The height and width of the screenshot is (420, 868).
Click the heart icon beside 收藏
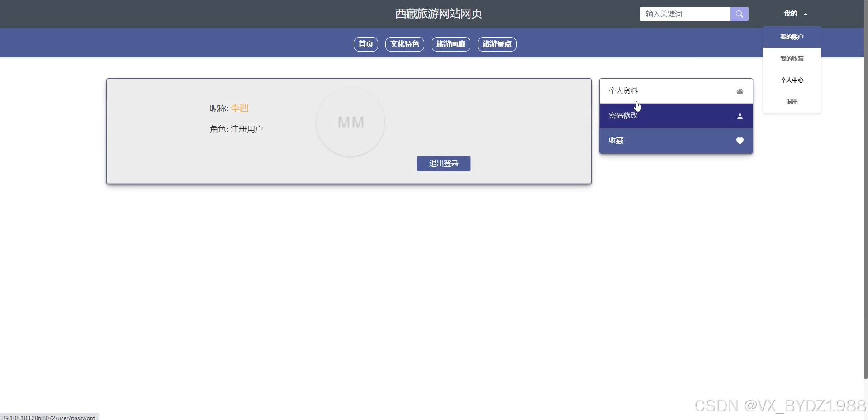pyautogui.click(x=740, y=141)
